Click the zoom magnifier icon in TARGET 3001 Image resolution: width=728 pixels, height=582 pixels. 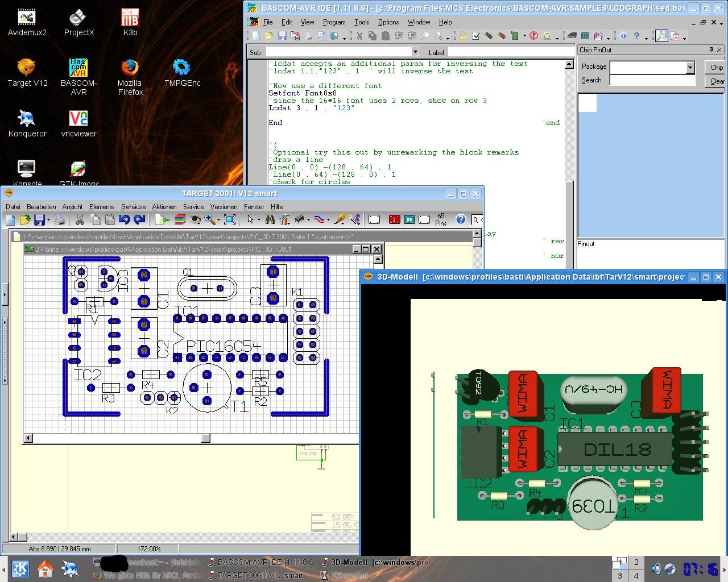tap(209, 219)
